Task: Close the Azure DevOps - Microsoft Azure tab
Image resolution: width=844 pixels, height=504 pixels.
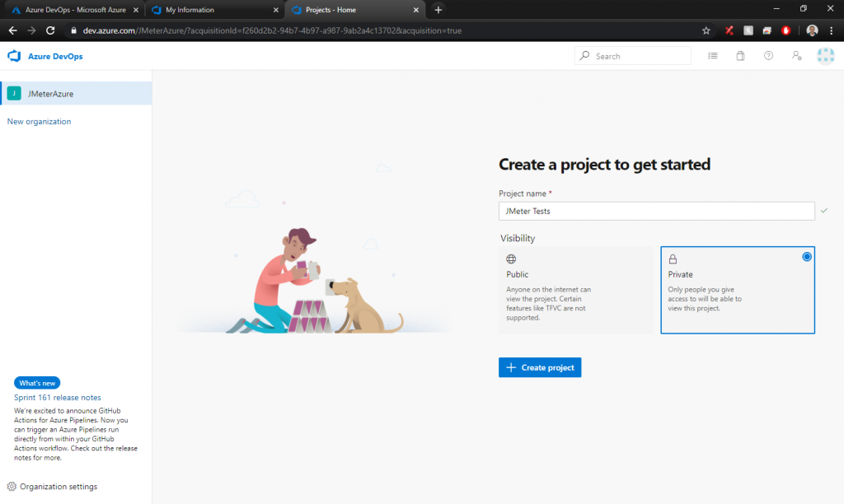Action: 136,10
